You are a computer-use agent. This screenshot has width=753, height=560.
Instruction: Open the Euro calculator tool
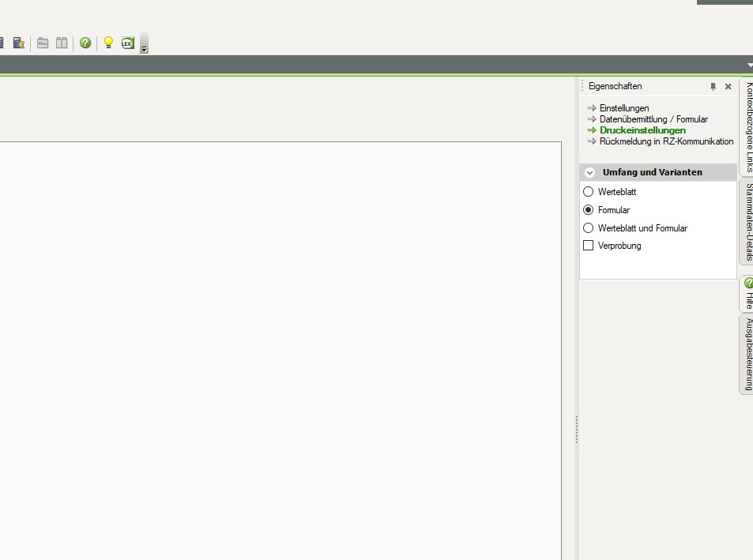point(19,43)
